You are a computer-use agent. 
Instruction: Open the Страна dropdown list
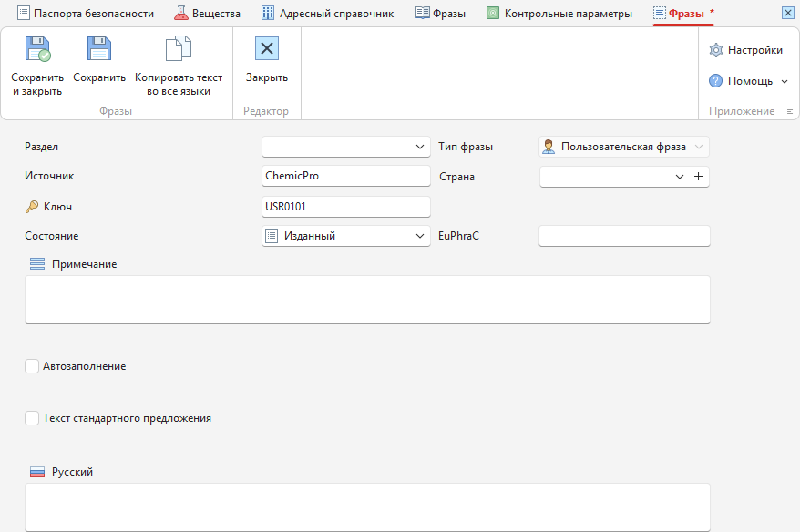click(680, 177)
